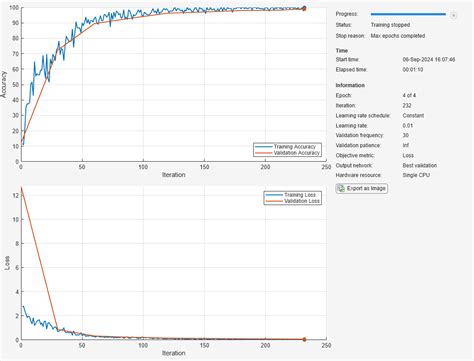
Task: Select the Training Loss legend entry
Action: [293, 195]
